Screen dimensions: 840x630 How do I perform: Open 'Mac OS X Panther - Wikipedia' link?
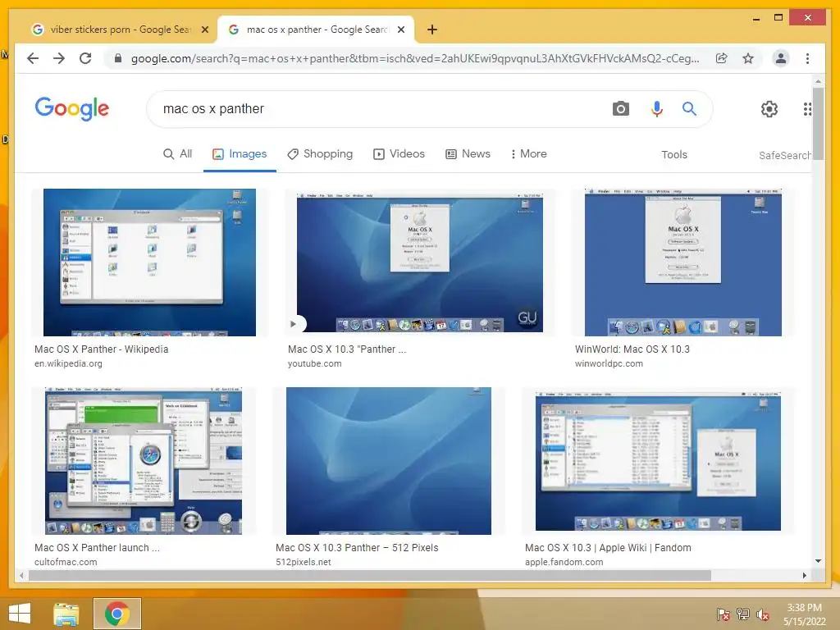pos(101,349)
